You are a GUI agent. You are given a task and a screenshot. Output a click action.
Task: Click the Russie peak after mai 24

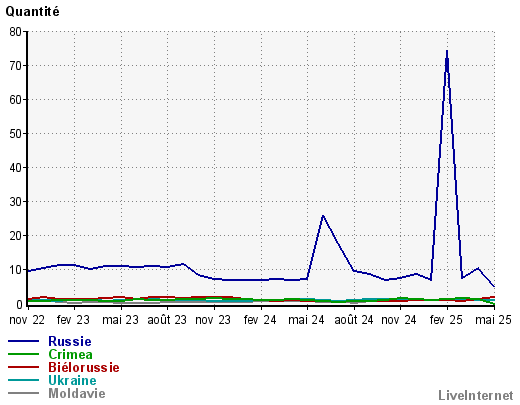click(x=323, y=216)
